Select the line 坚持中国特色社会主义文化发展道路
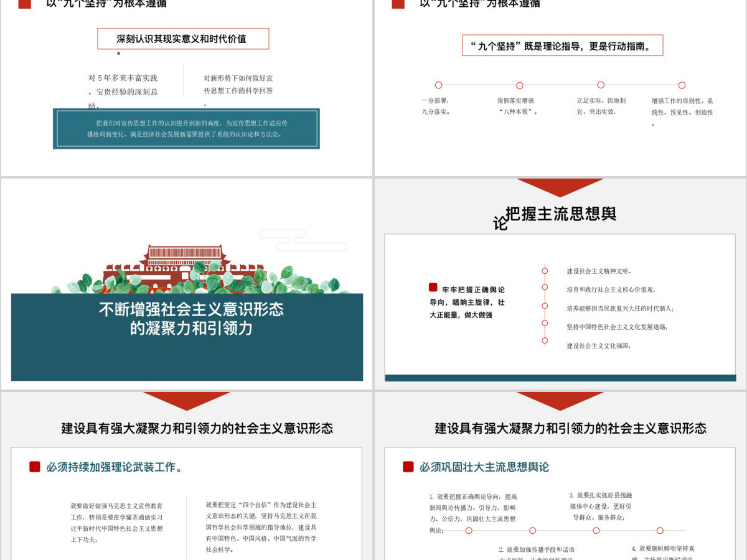The height and width of the screenshot is (560, 747). [617, 327]
